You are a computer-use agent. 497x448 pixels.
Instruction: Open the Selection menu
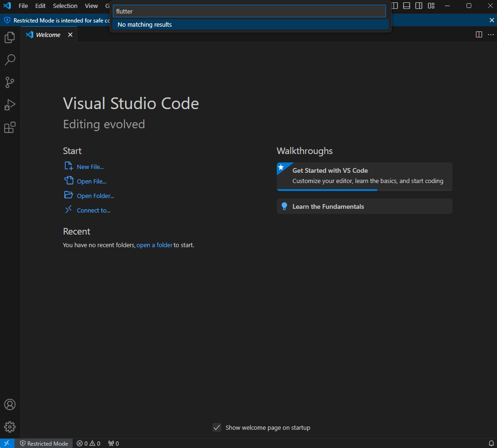[x=65, y=6]
